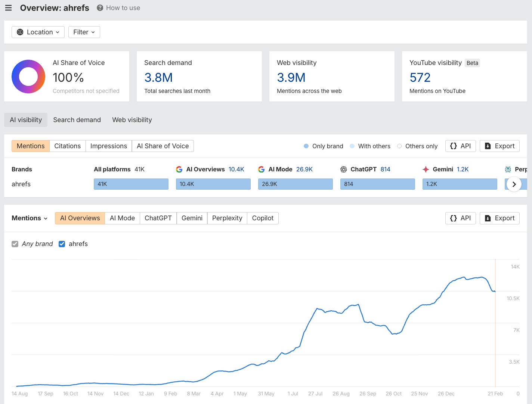Switch to the Citations tab
This screenshot has height=404, width=532.
coord(67,146)
